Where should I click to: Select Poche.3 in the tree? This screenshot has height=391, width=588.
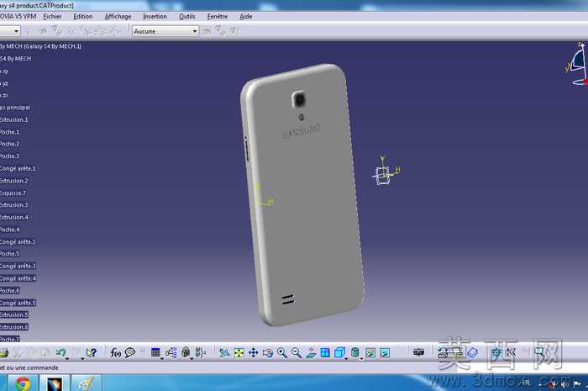9,156
